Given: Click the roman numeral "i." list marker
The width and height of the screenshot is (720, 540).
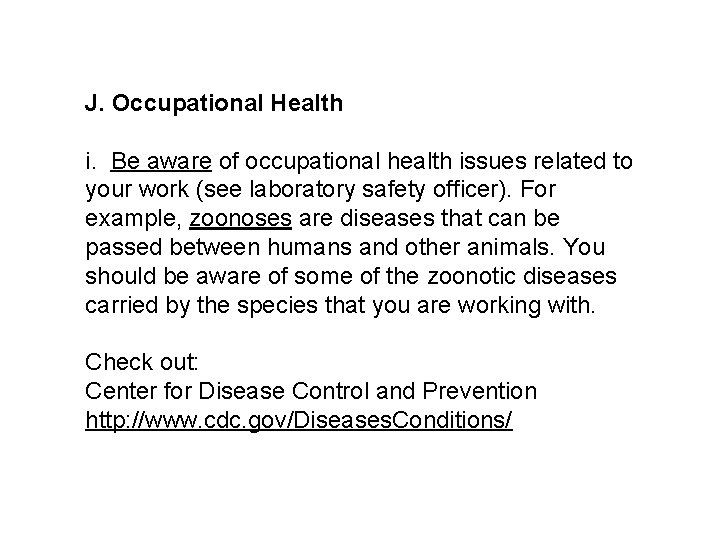Looking at the screenshot, I should coord(90,161).
